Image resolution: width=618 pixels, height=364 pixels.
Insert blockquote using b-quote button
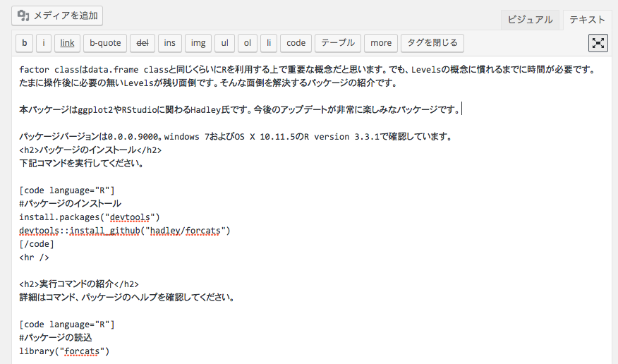pos(105,43)
